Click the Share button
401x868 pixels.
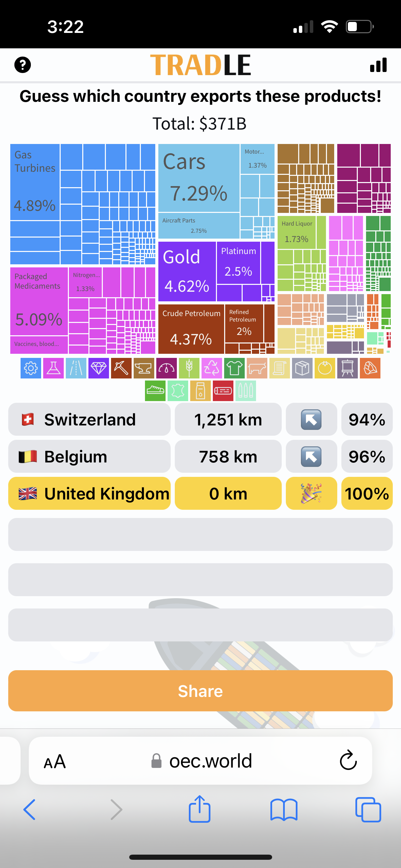tap(200, 691)
